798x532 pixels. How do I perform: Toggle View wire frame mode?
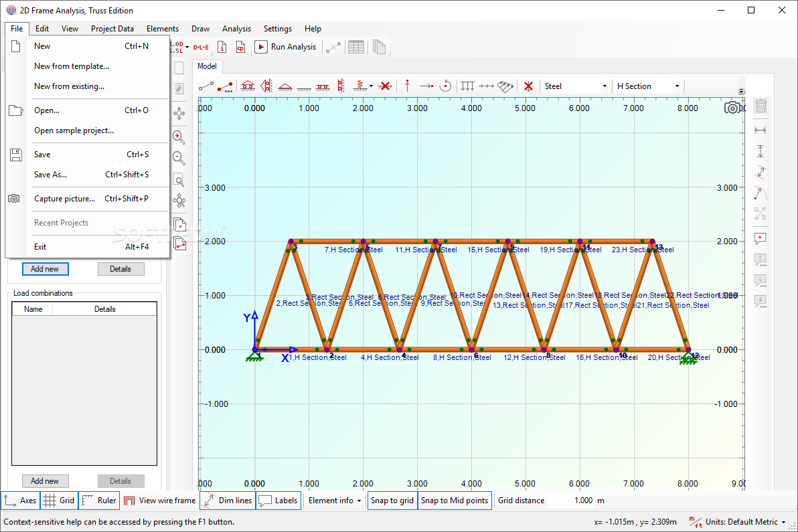tap(160, 501)
